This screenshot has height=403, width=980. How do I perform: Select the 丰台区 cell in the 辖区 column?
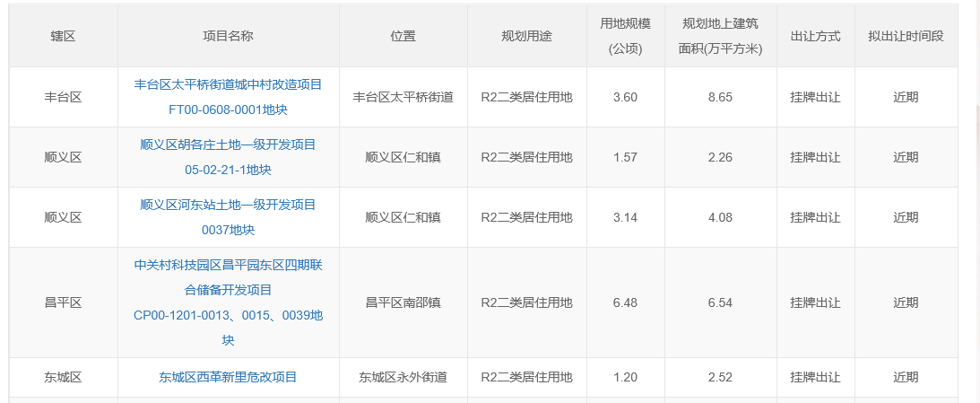tap(63, 97)
